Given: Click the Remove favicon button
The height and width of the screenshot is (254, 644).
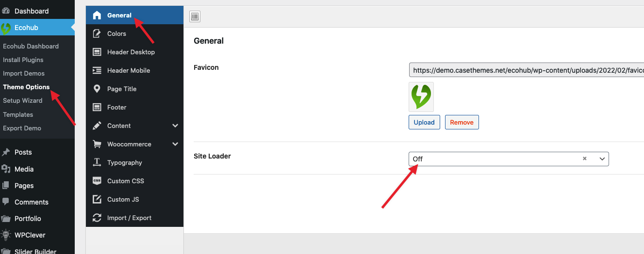Looking at the screenshot, I should 462,122.
